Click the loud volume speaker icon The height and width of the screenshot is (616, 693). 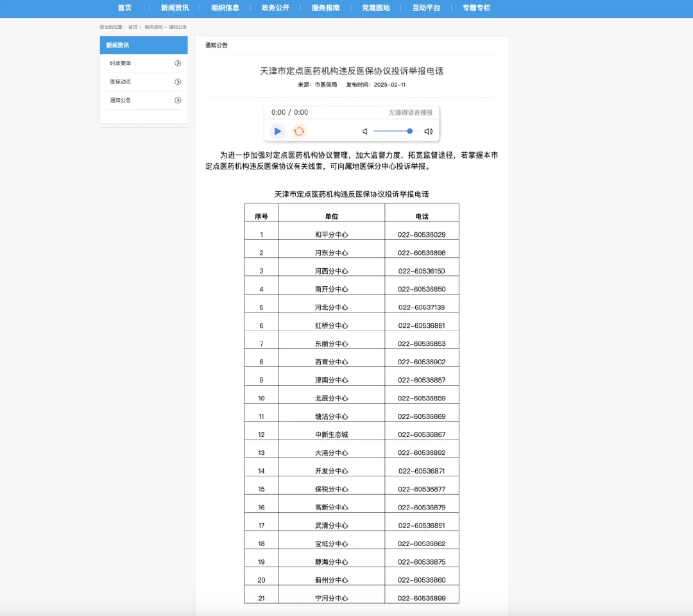(428, 132)
